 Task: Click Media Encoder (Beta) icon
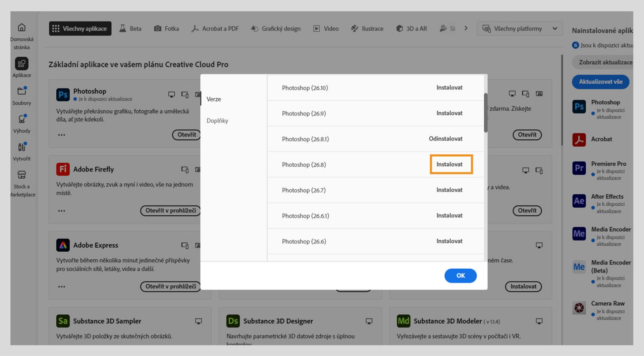click(x=579, y=267)
